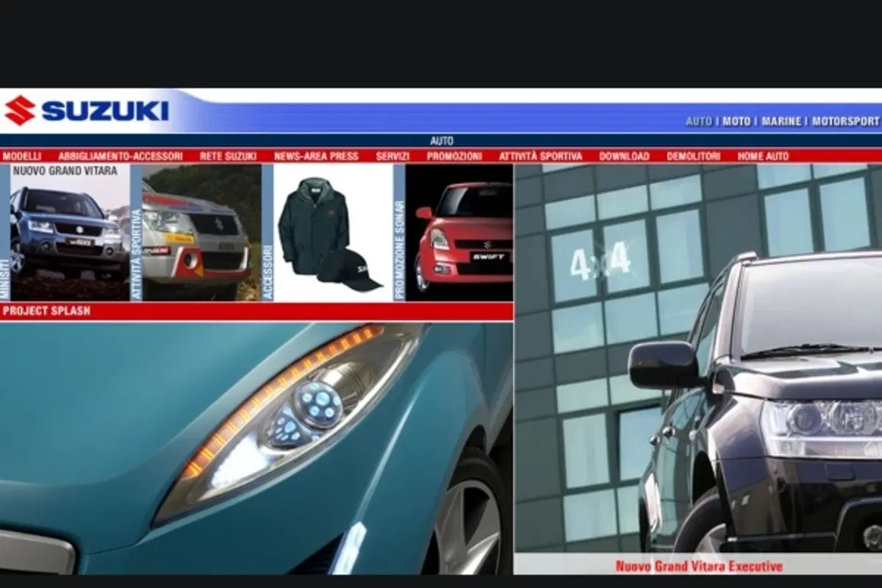Image resolution: width=882 pixels, height=588 pixels.
Task: Open ATTIVITÀ SPORTIVA menu item
Action: click(540, 156)
